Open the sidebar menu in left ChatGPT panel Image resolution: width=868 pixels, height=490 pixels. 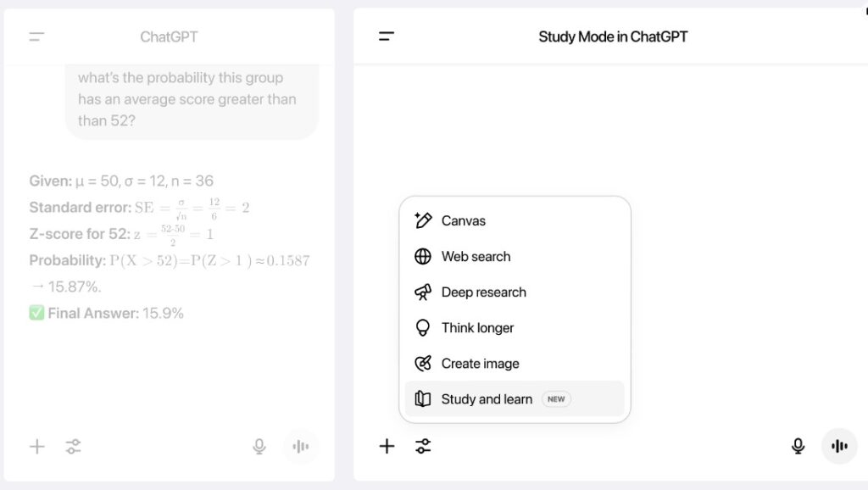click(x=36, y=36)
